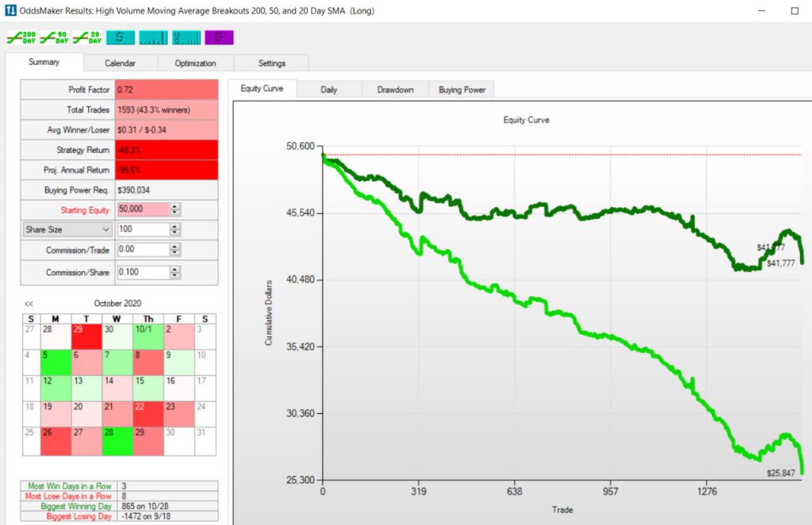Viewport: 812px width, 525px height.
Task: Select October 7 on the calendar
Action: pyautogui.click(x=117, y=362)
